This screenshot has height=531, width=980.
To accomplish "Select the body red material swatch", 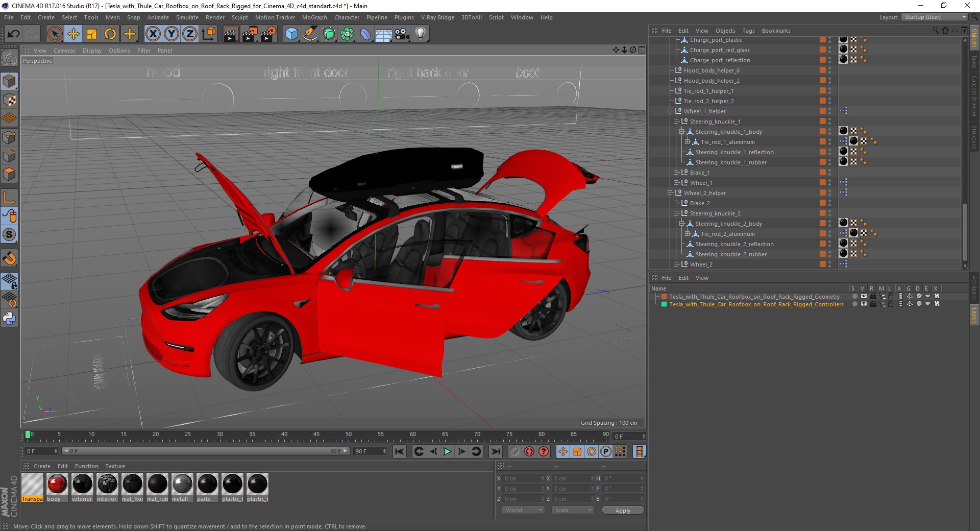I will click(57, 488).
